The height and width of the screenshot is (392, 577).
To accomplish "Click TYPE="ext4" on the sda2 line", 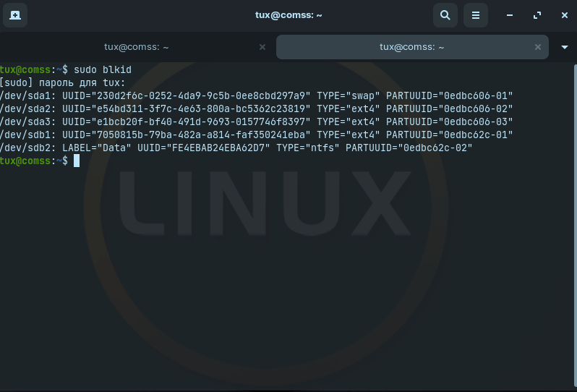I will click(x=348, y=108).
